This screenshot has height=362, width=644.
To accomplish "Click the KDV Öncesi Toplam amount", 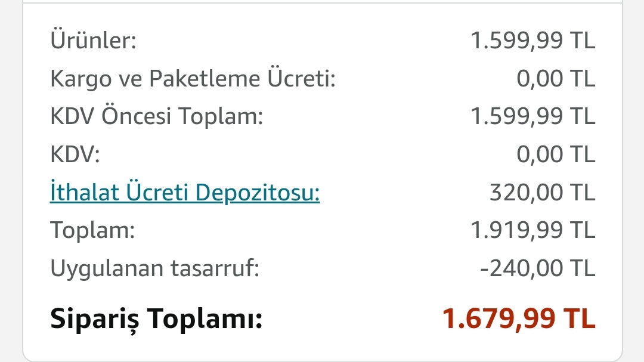I will 532,116.
